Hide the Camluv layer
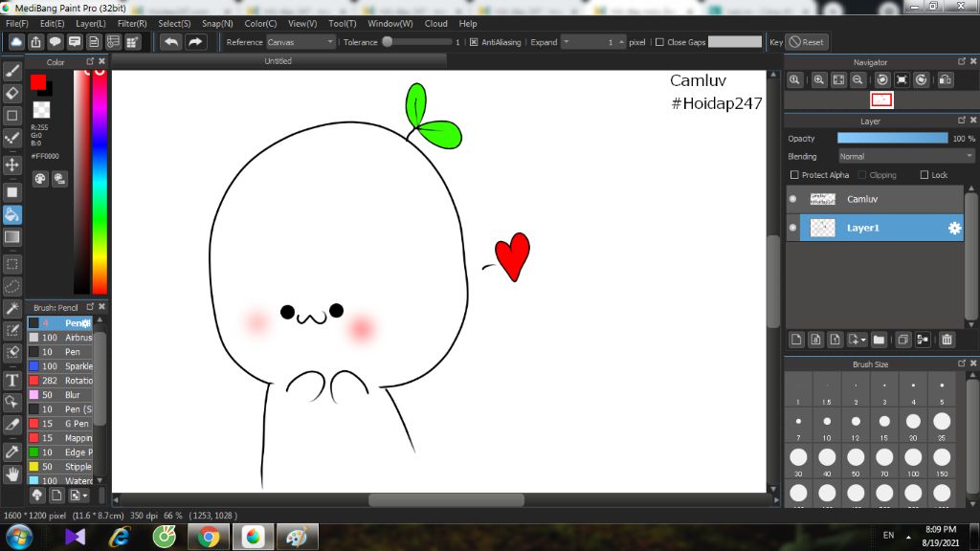Viewport: 980px width, 551px height. 793,199
